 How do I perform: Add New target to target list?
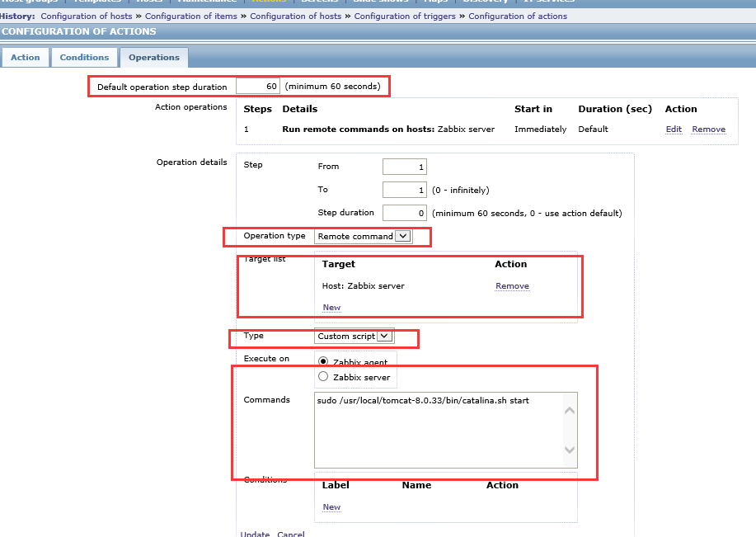(331, 308)
